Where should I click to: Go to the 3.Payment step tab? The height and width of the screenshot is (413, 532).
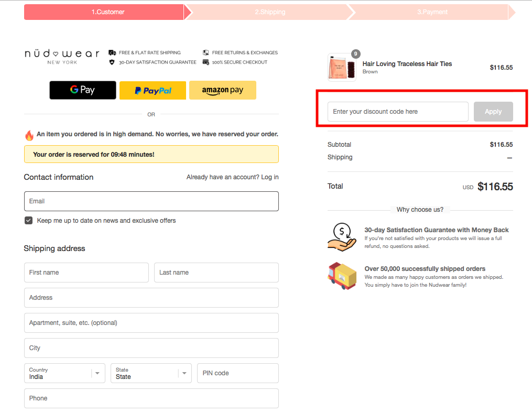point(432,12)
